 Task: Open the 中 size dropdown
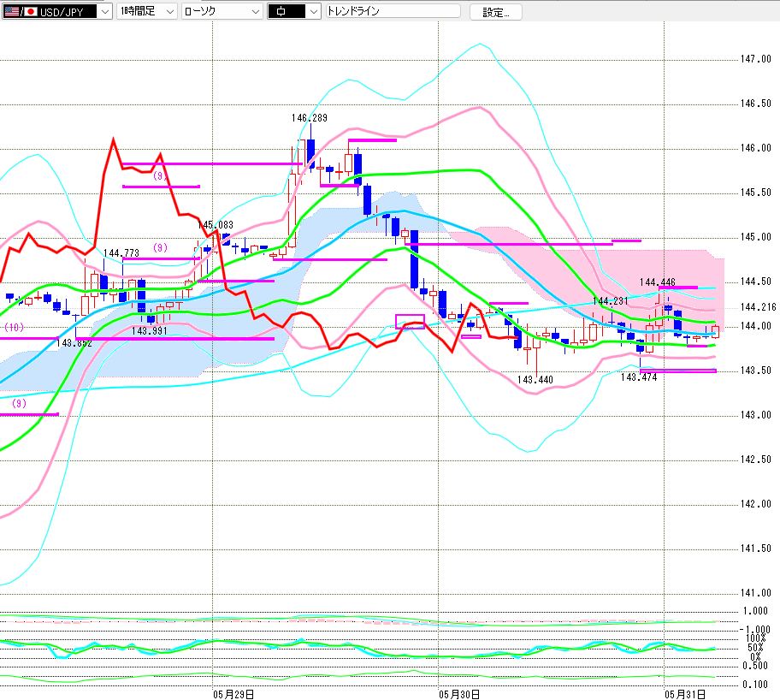point(294,11)
